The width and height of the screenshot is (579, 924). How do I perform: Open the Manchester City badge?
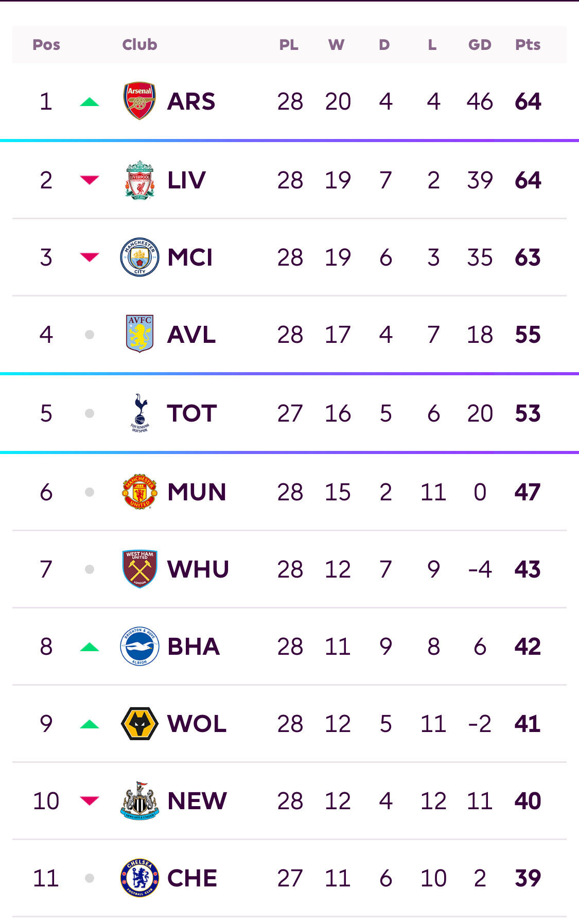139,257
